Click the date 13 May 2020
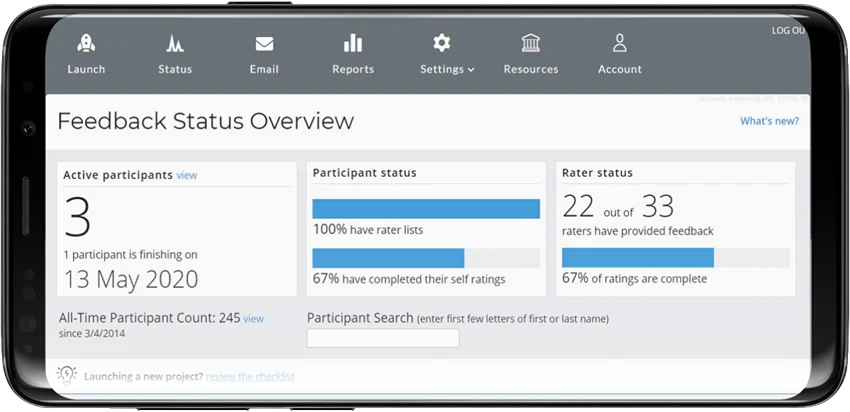Screen dimensions: 850x412 click(x=131, y=279)
